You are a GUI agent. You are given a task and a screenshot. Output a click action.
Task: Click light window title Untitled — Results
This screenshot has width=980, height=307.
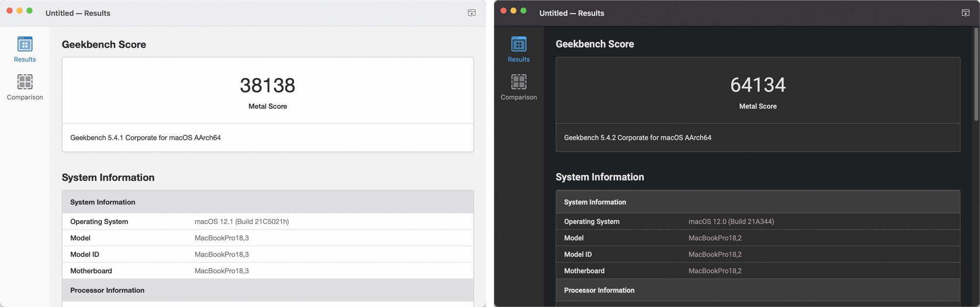point(78,13)
